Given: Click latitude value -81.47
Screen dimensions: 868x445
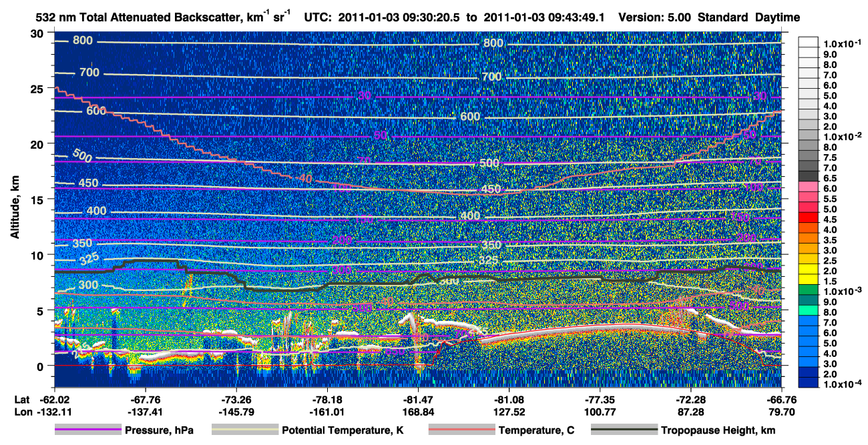Looking at the screenshot, I should (417, 400).
